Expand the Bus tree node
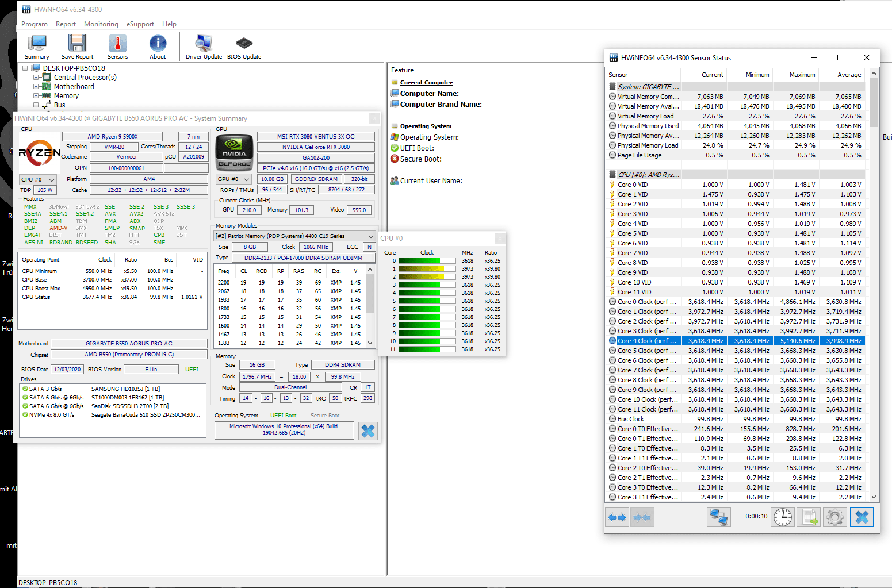 (x=36, y=105)
